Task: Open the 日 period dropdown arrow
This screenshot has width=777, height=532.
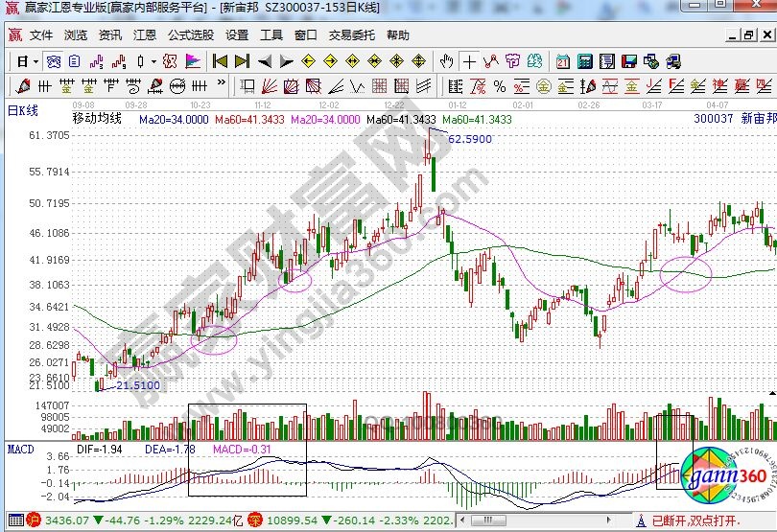Action: [x=35, y=60]
